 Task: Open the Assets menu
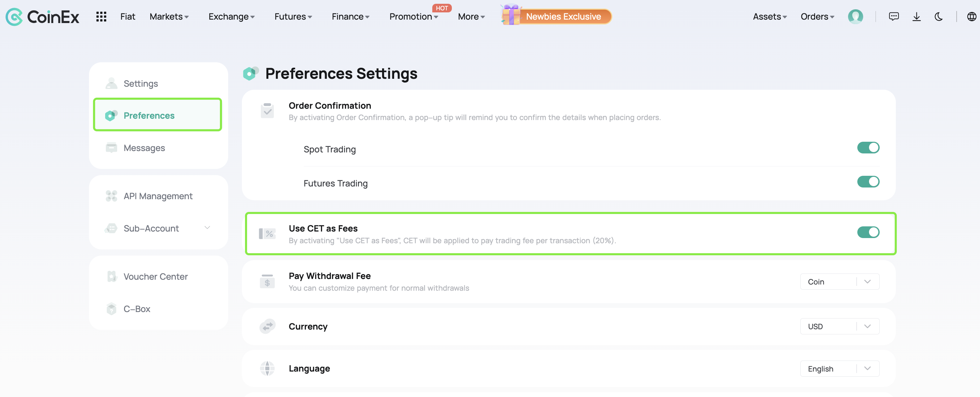point(770,17)
